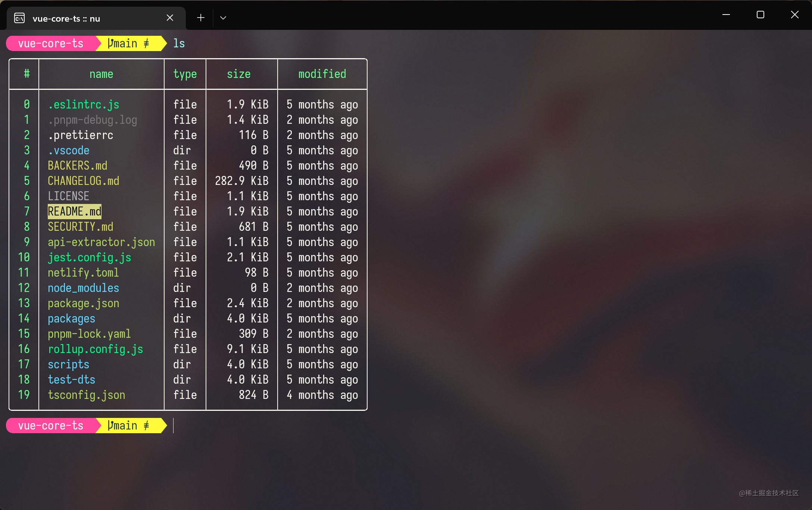Viewport: 812px width, 510px height.
Task: Click the netlify.toml file name
Action: pos(84,273)
